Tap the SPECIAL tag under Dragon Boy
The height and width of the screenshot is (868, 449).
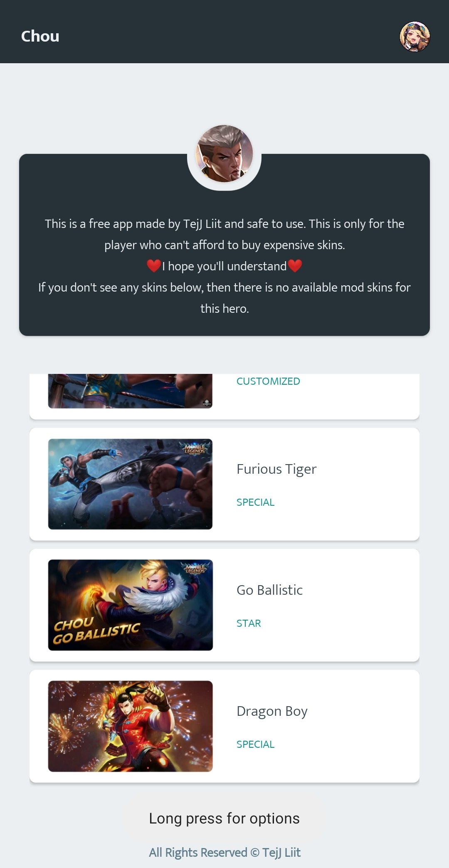pyautogui.click(x=255, y=744)
